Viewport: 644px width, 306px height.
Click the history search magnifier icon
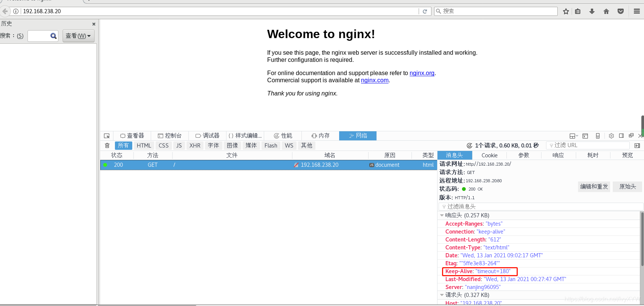coord(54,36)
